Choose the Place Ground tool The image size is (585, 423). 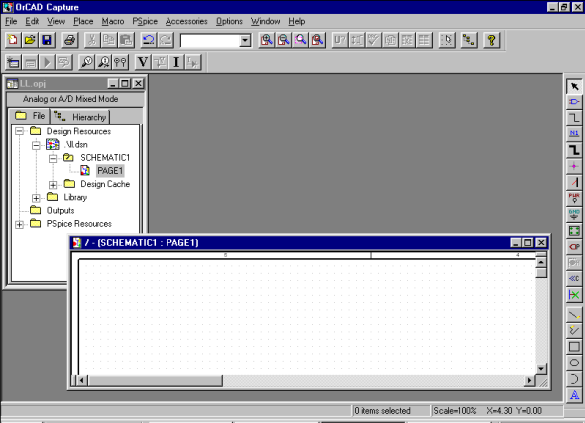[574, 214]
